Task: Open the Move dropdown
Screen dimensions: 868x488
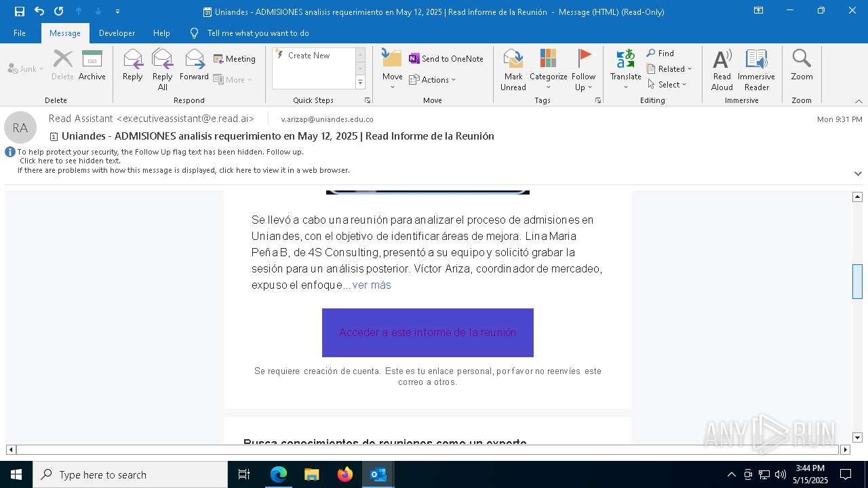Action: [393, 70]
